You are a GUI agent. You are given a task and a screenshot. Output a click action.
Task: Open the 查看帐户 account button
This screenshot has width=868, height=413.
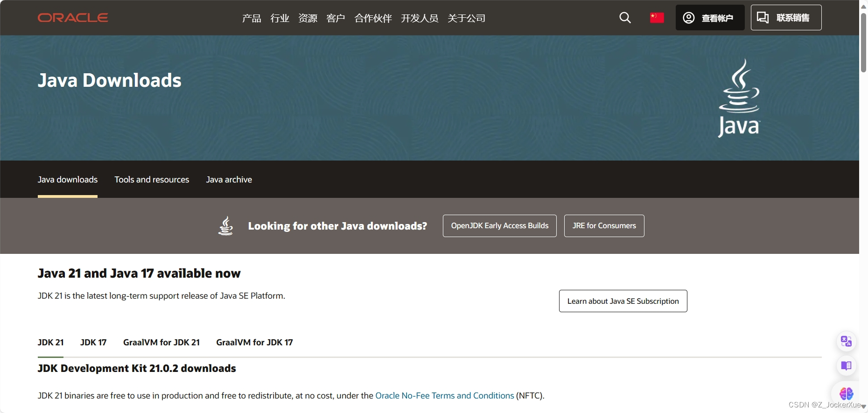coord(710,18)
